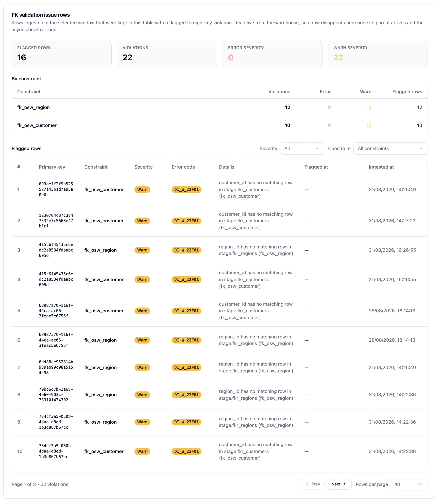Click fk_osw_customer constraint in row 10

[104, 452]
